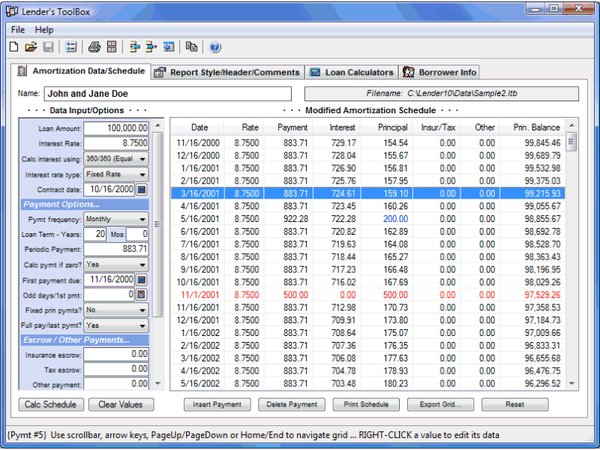Click the Open folder icon in toolbar
The image size is (600, 450).
pos(31,47)
